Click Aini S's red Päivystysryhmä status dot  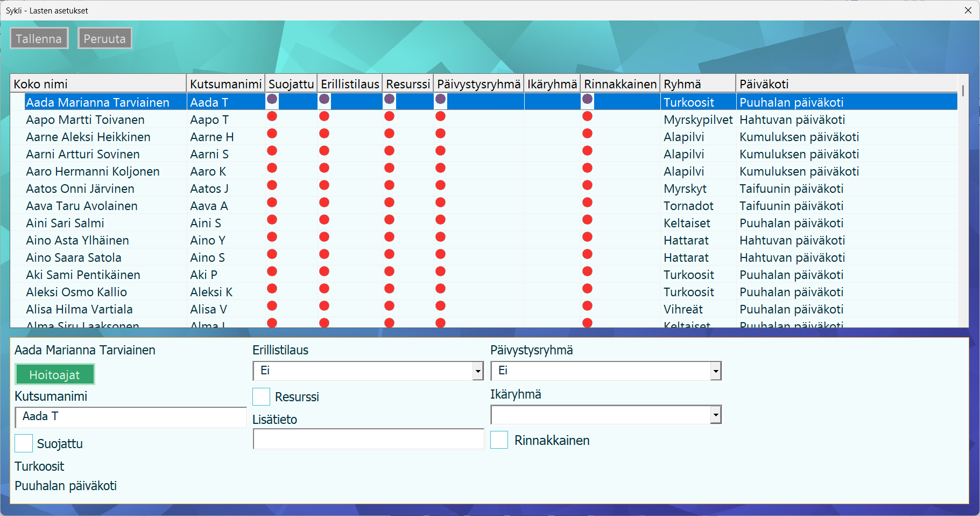click(x=440, y=220)
